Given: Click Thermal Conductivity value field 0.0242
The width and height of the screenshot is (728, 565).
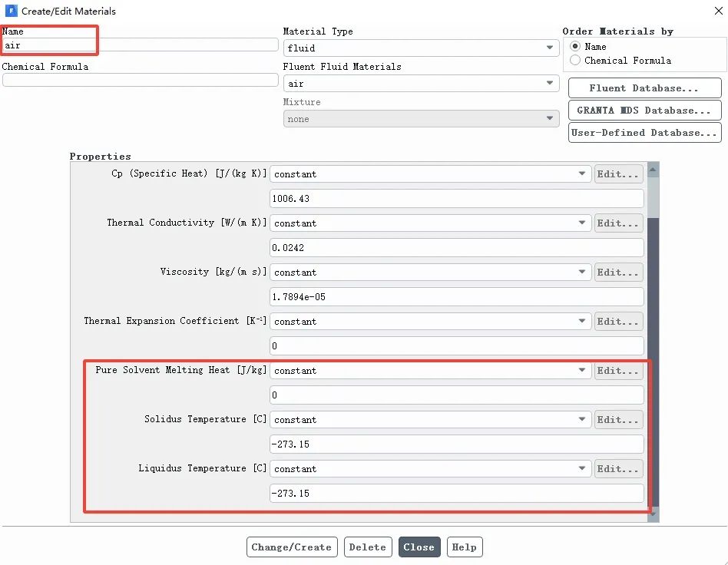Looking at the screenshot, I should pos(456,248).
